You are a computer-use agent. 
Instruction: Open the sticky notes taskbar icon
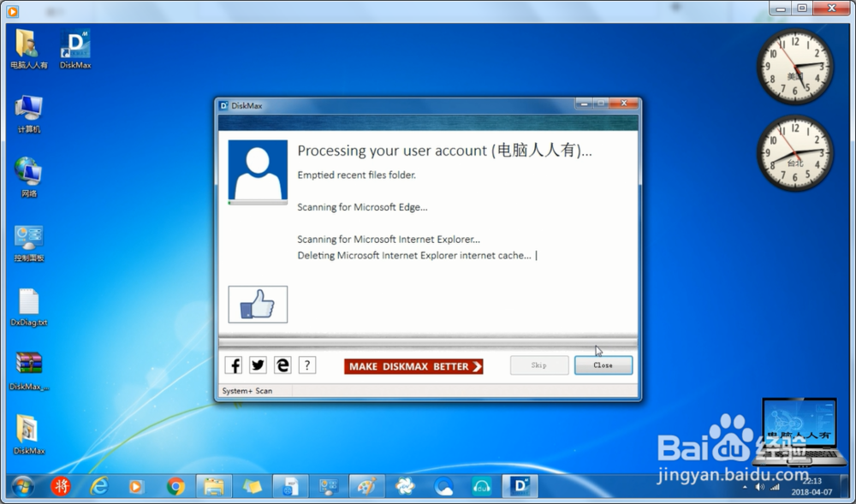click(x=253, y=486)
